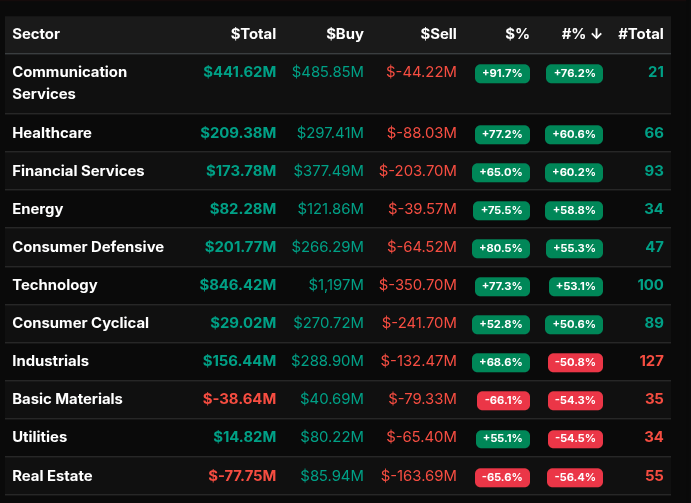Screen dimensions: 691x503
Task: Open Financial Services sector
Action: tap(78, 171)
